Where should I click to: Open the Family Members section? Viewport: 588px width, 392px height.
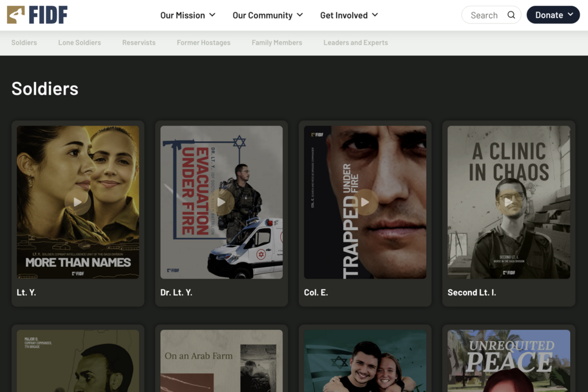[277, 42]
